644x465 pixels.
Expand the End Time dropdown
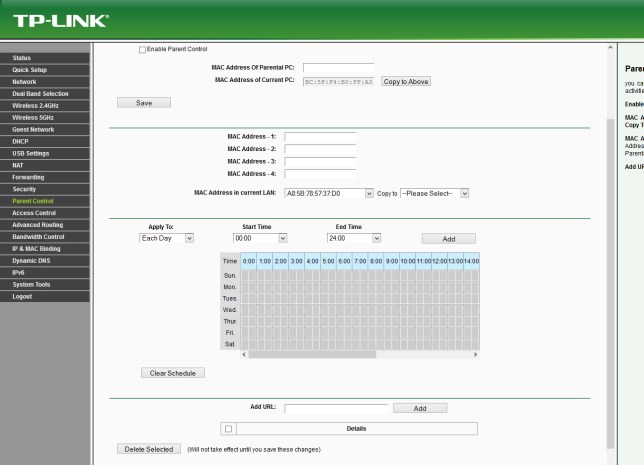pyautogui.click(x=354, y=238)
